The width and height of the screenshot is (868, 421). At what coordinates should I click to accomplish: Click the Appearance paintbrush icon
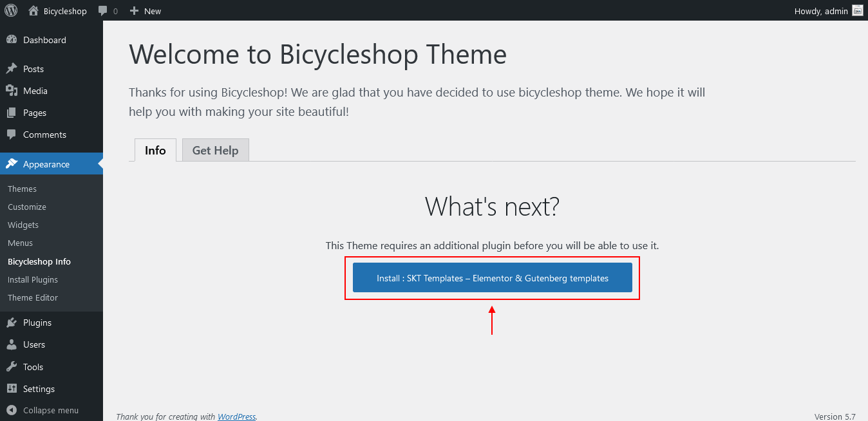click(x=12, y=164)
